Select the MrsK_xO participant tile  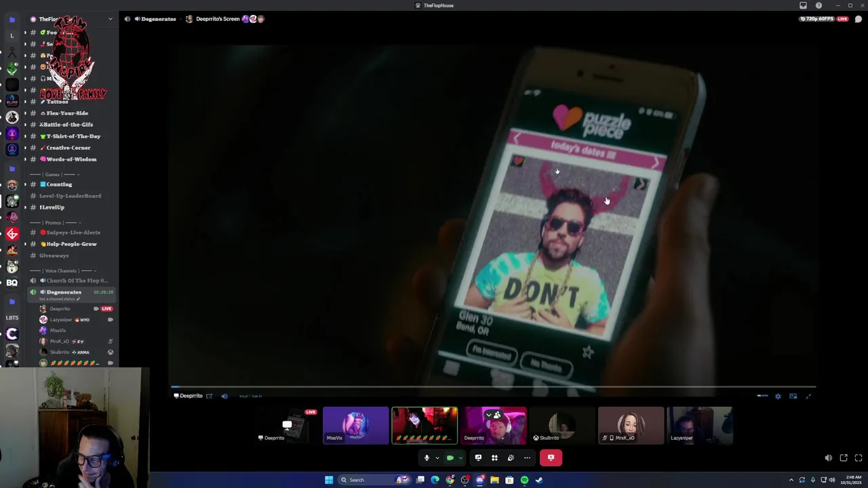pyautogui.click(x=631, y=426)
